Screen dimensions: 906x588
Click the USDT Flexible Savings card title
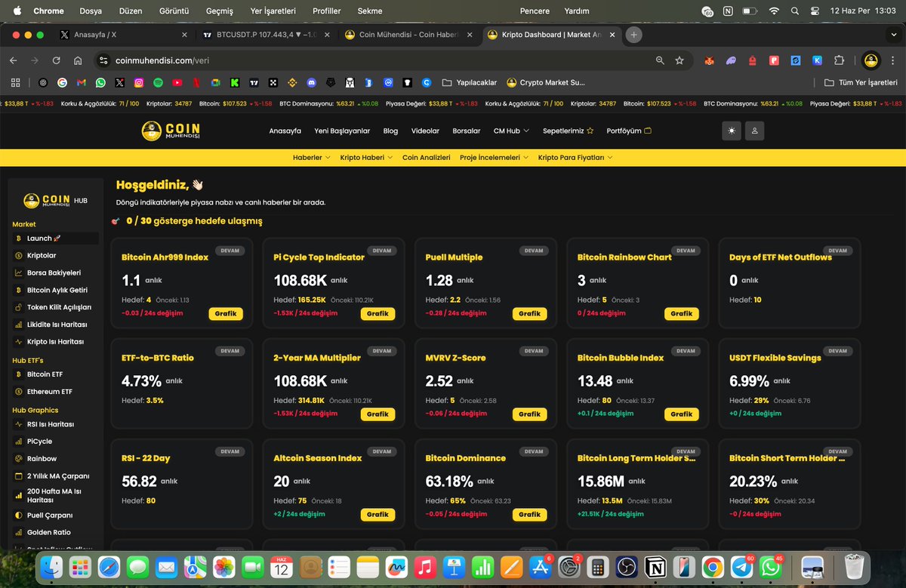pos(775,358)
